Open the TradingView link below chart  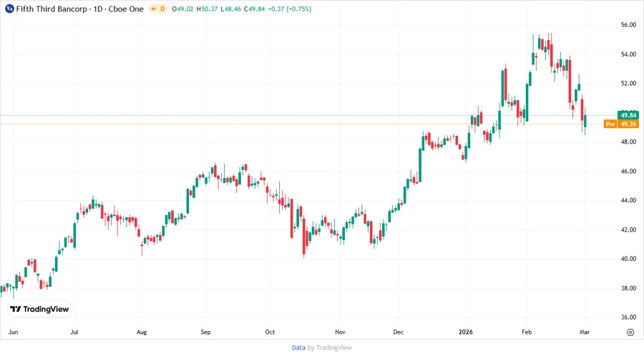click(x=334, y=348)
